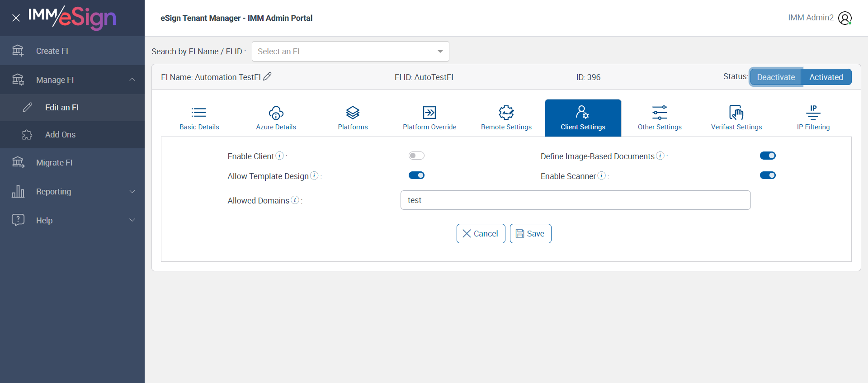Open the Select an FI dropdown
Viewport: 868px width, 383px height.
[350, 52]
